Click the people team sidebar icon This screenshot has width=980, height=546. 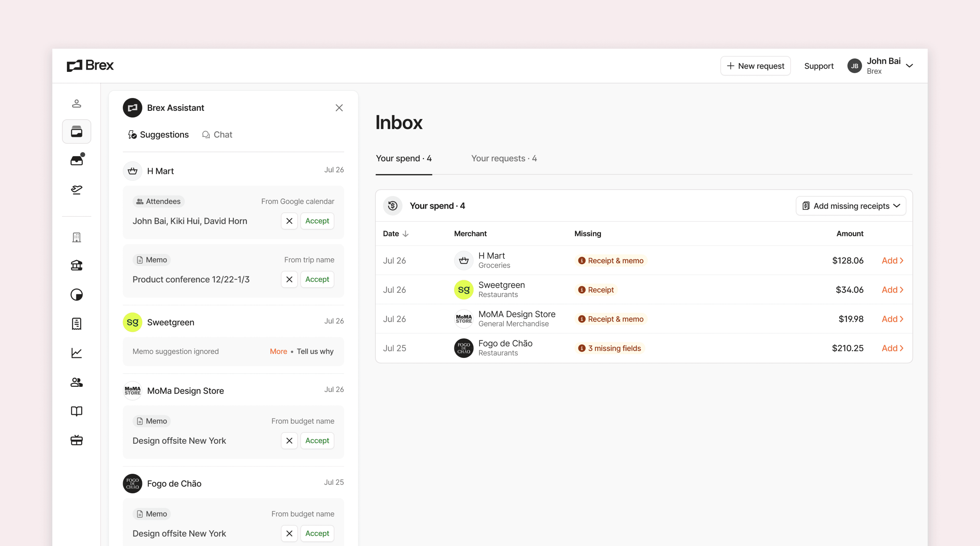click(x=76, y=382)
